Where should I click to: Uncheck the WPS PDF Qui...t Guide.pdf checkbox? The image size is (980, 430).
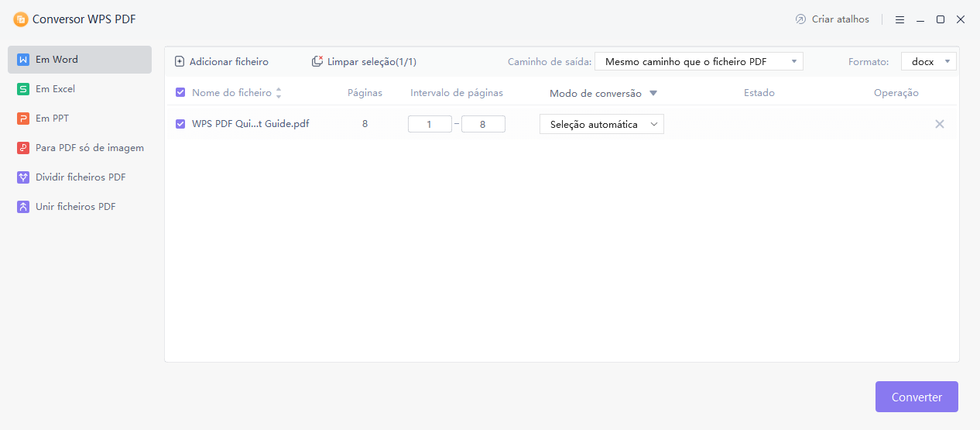pos(180,124)
